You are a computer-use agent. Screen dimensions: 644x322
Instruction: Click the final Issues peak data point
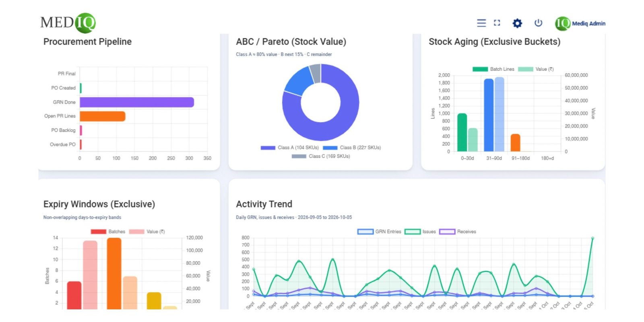click(x=592, y=238)
